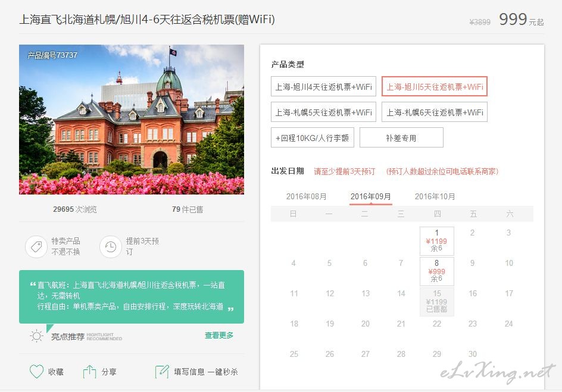562x392 pixels.
Task: Click sold-out September 15 date cell
Action: pyautogui.click(x=436, y=302)
